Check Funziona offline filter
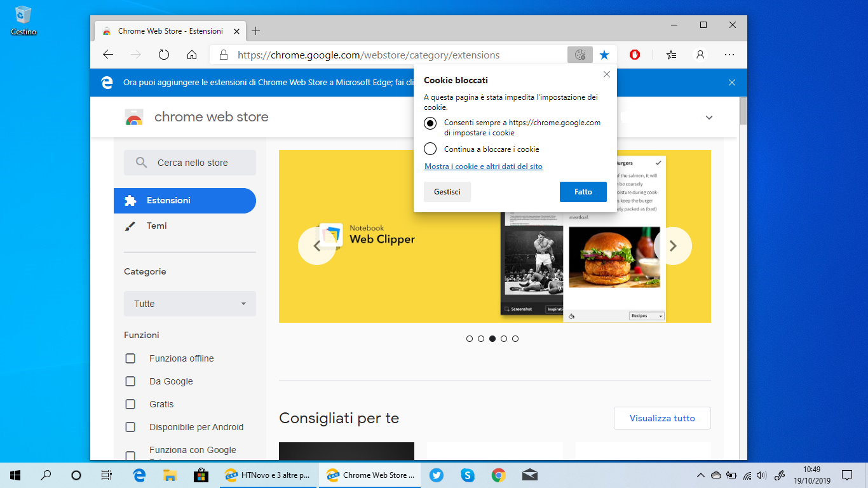Image resolution: width=868 pixels, height=488 pixels. coord(130,358)
